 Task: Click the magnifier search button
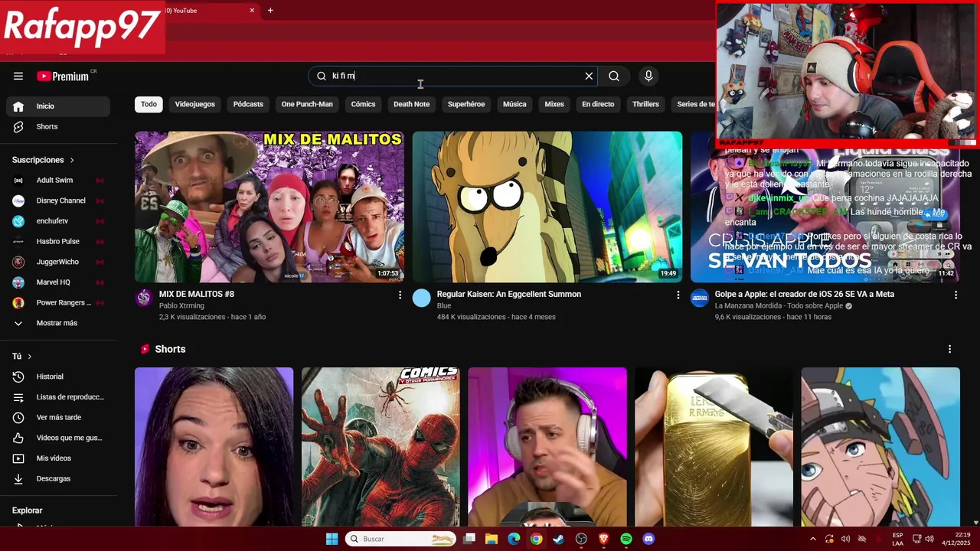pos(614,76)
